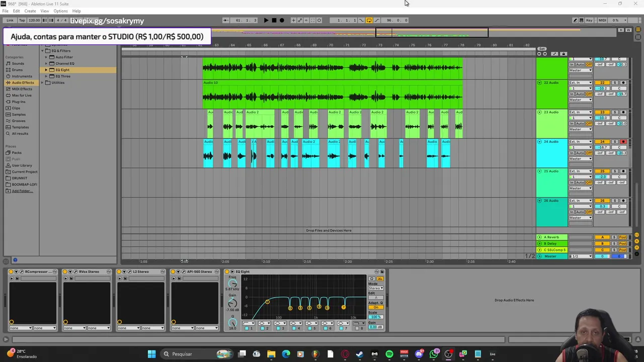Solo track 26 Audio

tap(615, 201)
